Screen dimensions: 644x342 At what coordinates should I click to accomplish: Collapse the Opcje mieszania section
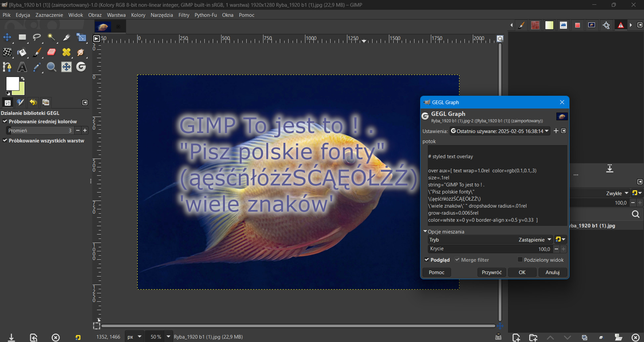(x=425, y=232)
